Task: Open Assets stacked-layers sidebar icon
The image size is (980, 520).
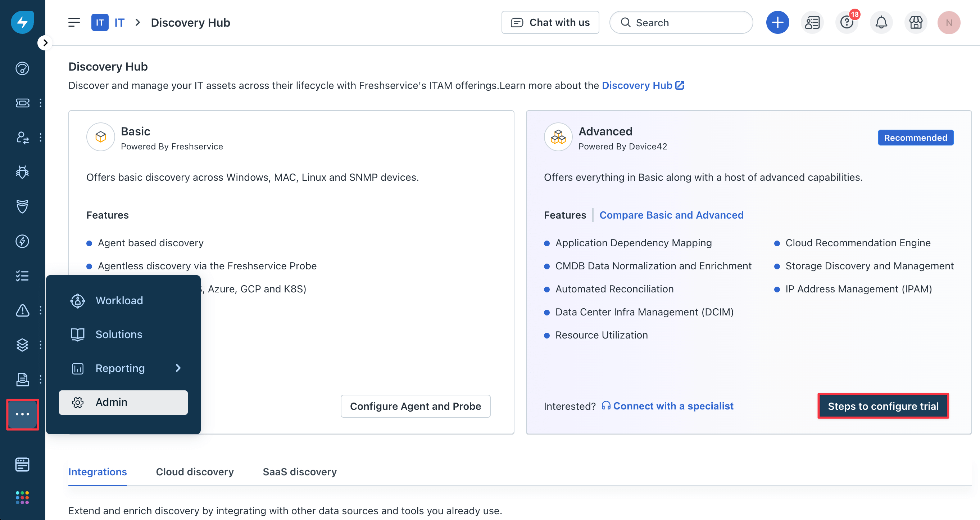Action: [22, 345]
